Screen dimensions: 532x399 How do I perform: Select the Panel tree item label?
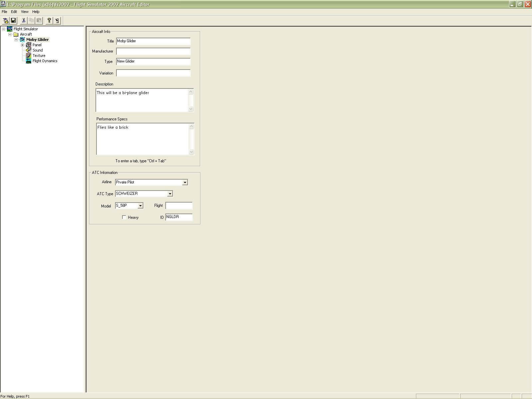pos(37,45)
